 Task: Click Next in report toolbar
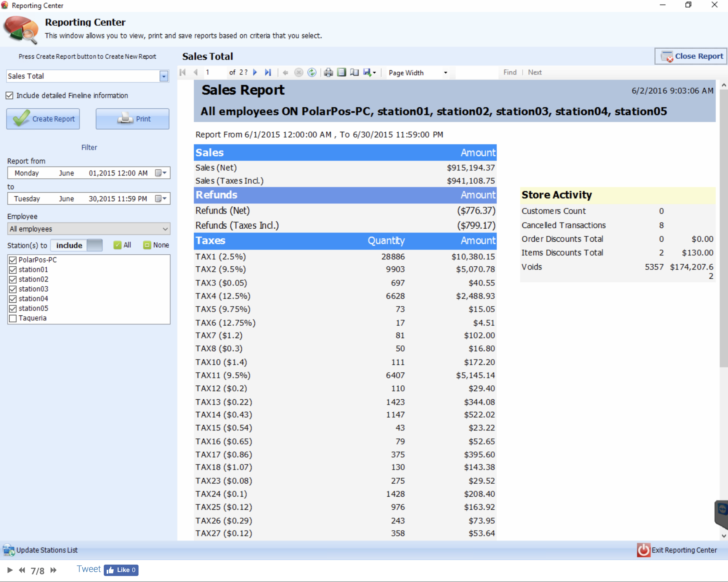click(x=535, y=72)
